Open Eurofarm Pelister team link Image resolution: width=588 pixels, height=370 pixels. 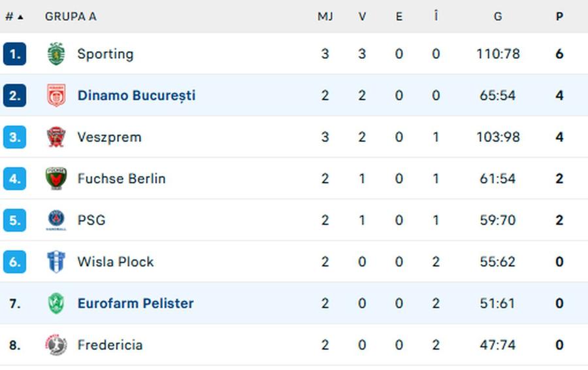pyautogui.click(x=135, y=303)
